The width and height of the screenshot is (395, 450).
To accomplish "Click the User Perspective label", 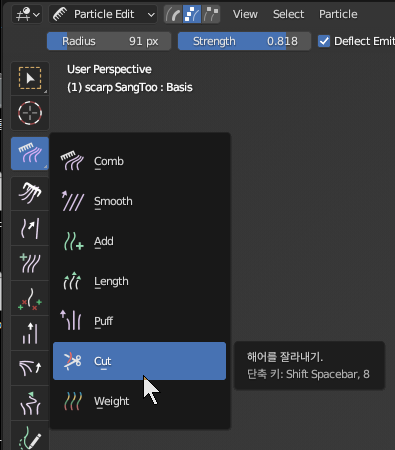I will click(x=109, y=69).
